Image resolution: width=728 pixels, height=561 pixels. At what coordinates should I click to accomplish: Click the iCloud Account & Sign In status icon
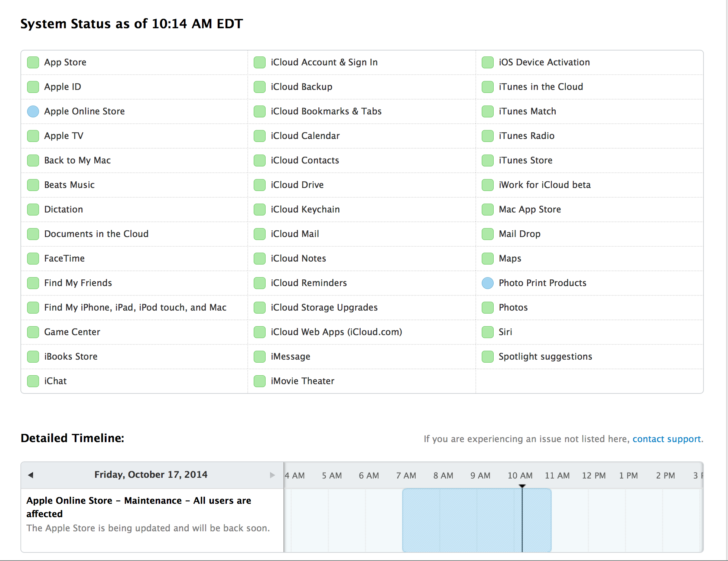pyautogui.click(x=260, y=62)
